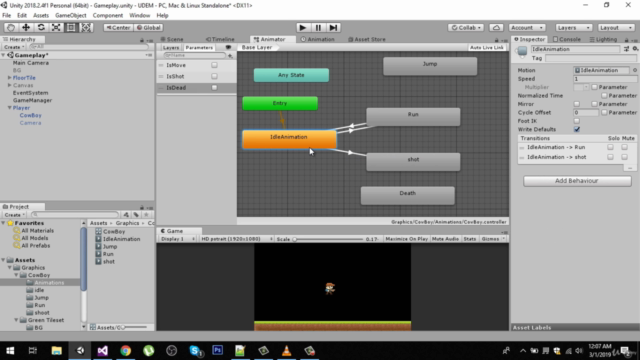The width and height of the screenshot is (640, 360).
Task: Select the Death state node
Action: [x=407, y=196]
